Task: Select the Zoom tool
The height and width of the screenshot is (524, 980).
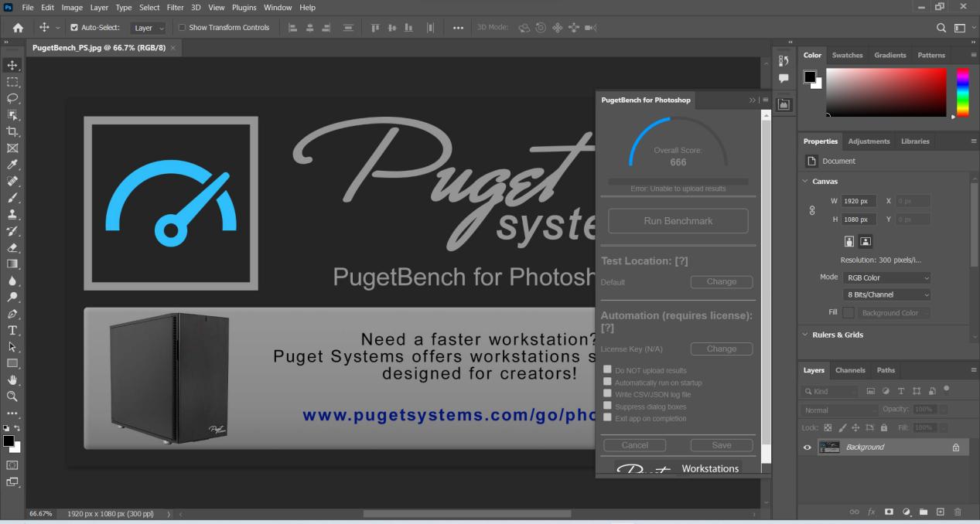Action: [x=12, y=396]
